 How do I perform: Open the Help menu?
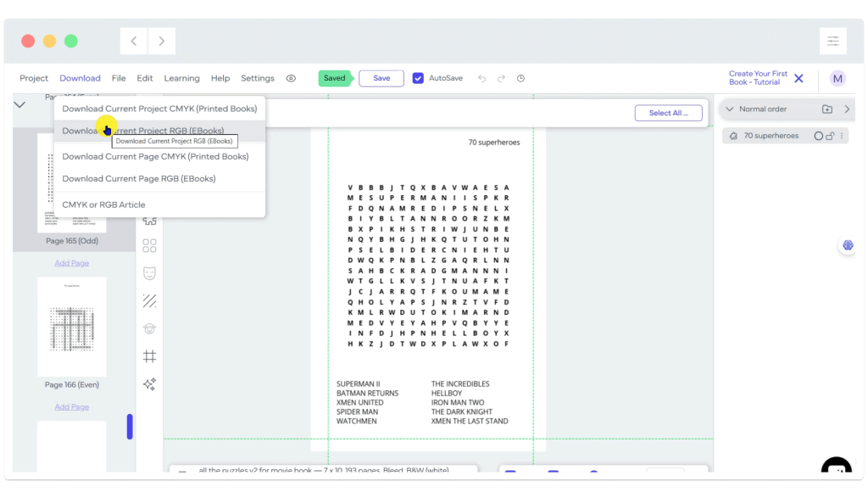pos(220,79)
